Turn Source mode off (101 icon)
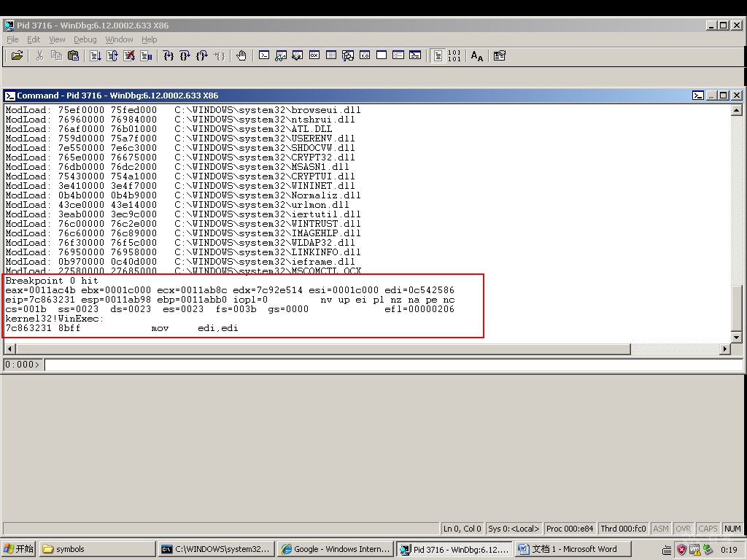Viewport: 747px width, 560px height. coord(454,55)
